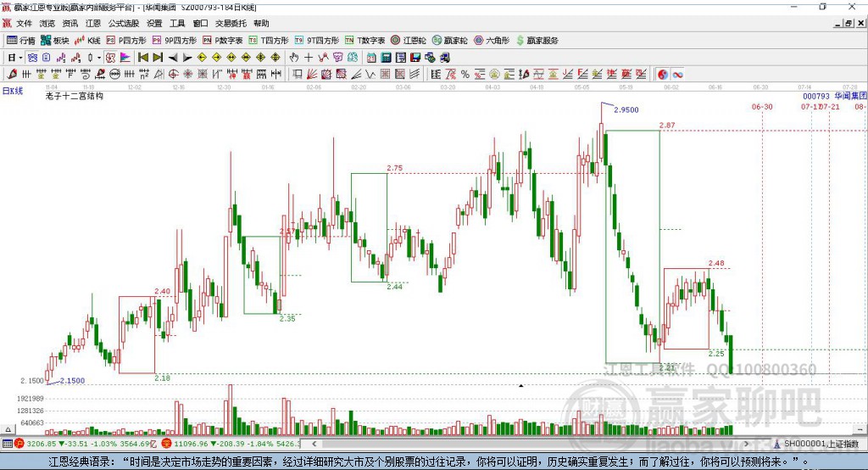This screenshot has width=868, height=470.
Task: Click scroll-right arrow on horizontal scrollbar
Action: [x=746, y=444]
